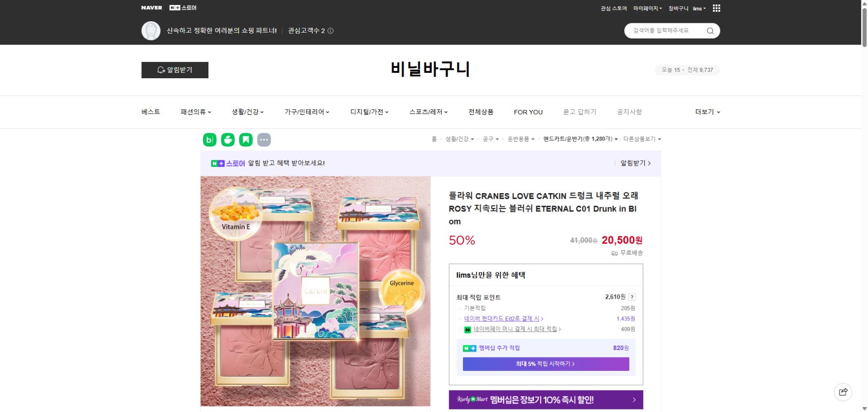Click the share icon at bottom right

point(843,392)
